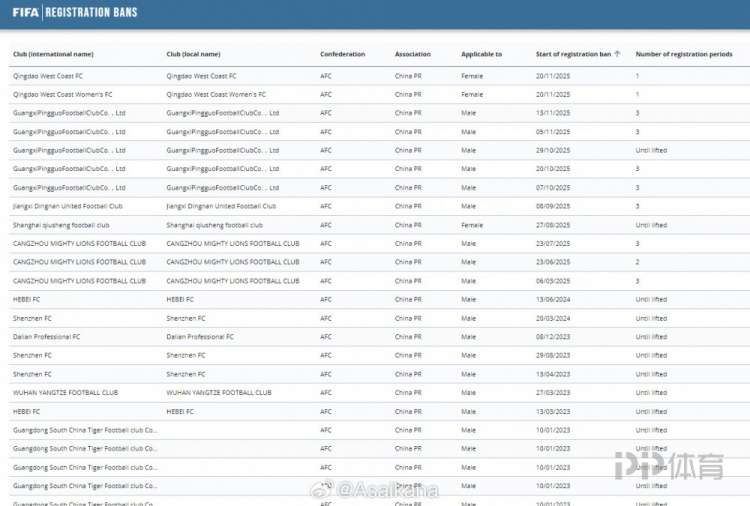Viewport: 750px width, 506px height.
Task: Click the 08/12/2023 date in Dalian row
Action: [x=552, y=337]
